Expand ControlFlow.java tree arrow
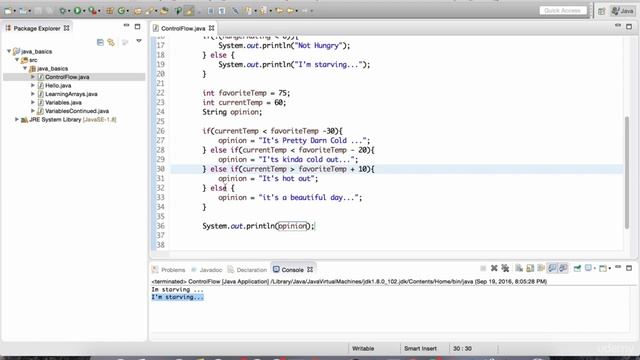The image size is (640, 360). (33, 77)
